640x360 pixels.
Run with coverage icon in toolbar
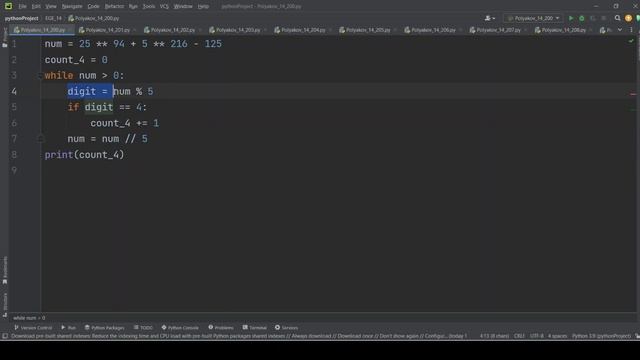(x=593, y=18)
